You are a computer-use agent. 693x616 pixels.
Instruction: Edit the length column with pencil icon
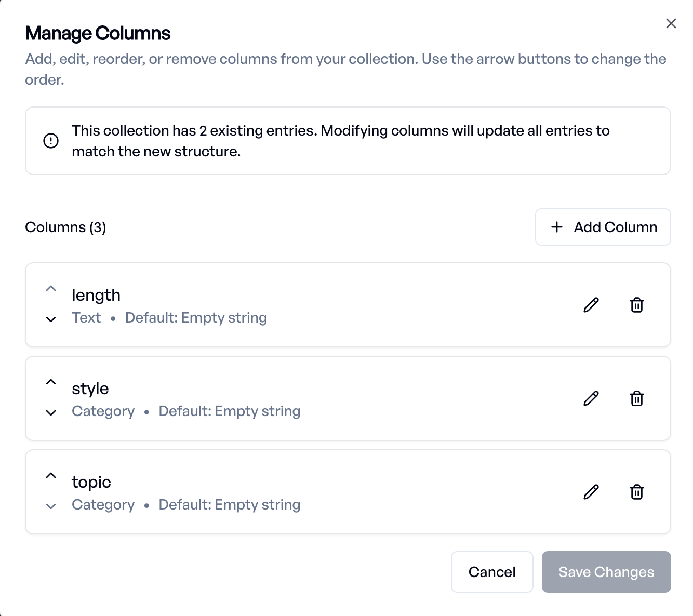pos(591,305)
